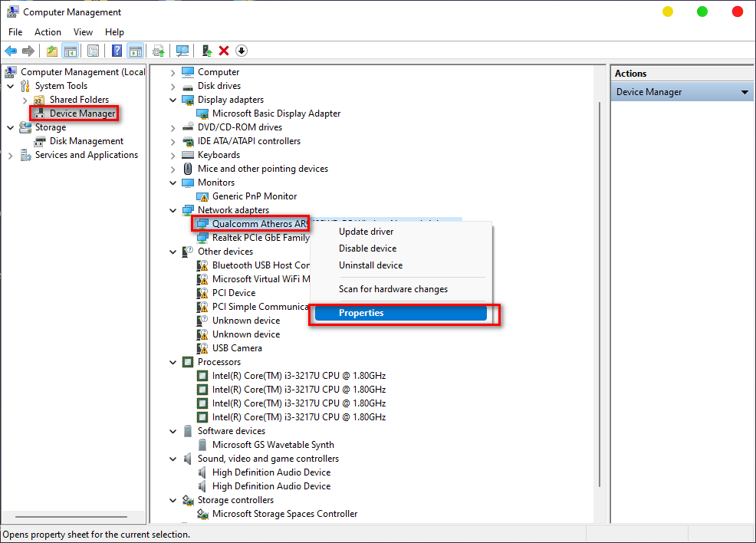Click the update driver toolbar icon
This screenshot has width=756, height=543.
click(206, 51)
